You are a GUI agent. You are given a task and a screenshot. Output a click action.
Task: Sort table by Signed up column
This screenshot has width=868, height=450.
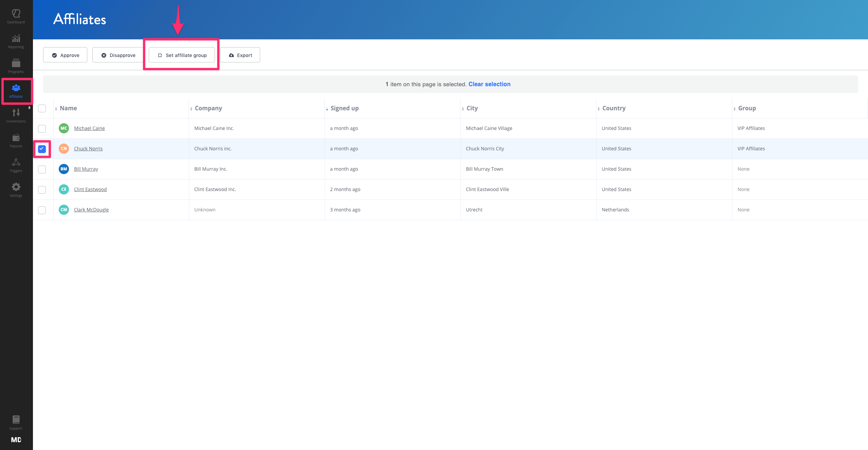click(344, 108)
